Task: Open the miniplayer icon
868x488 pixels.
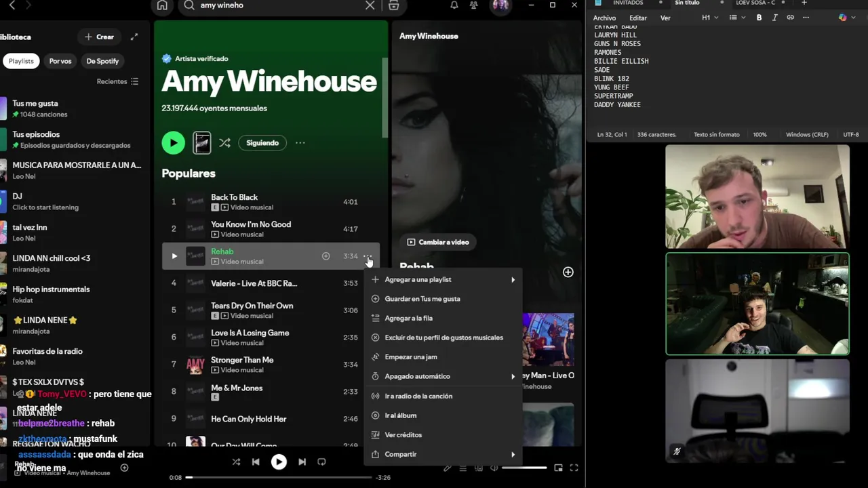Action: coord(558,468)
